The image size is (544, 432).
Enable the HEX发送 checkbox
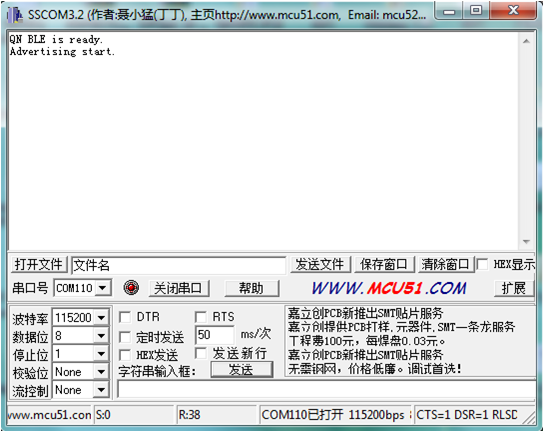coord(125,355)
